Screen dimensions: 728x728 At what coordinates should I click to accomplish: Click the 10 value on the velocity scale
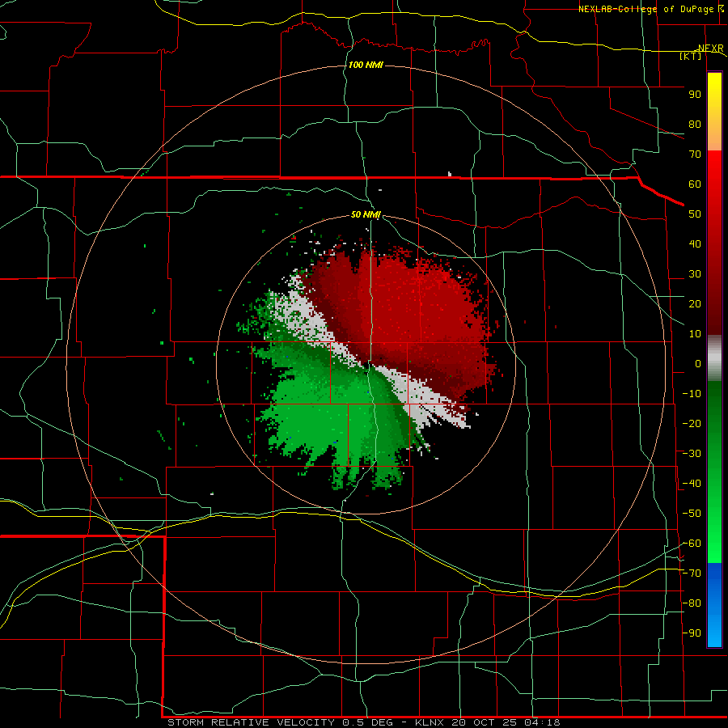pyautogui.click(x=695, y=334)
